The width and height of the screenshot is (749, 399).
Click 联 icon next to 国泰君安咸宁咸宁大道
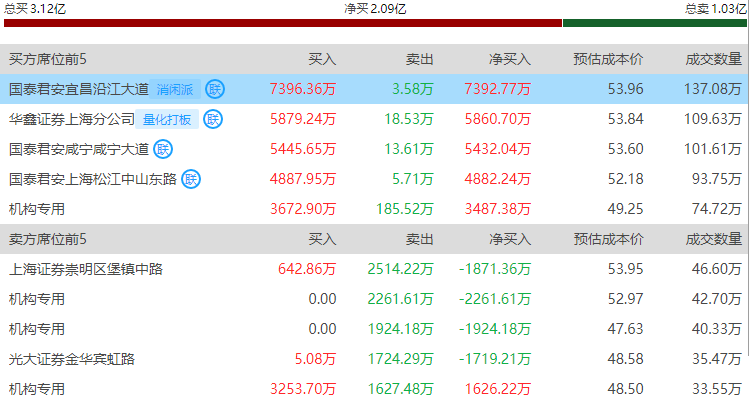(x=163, y=149)
